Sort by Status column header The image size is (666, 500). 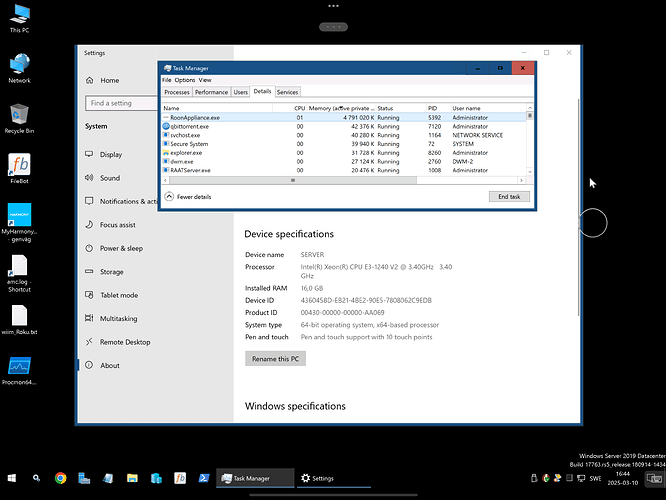[x=401, y=108]
